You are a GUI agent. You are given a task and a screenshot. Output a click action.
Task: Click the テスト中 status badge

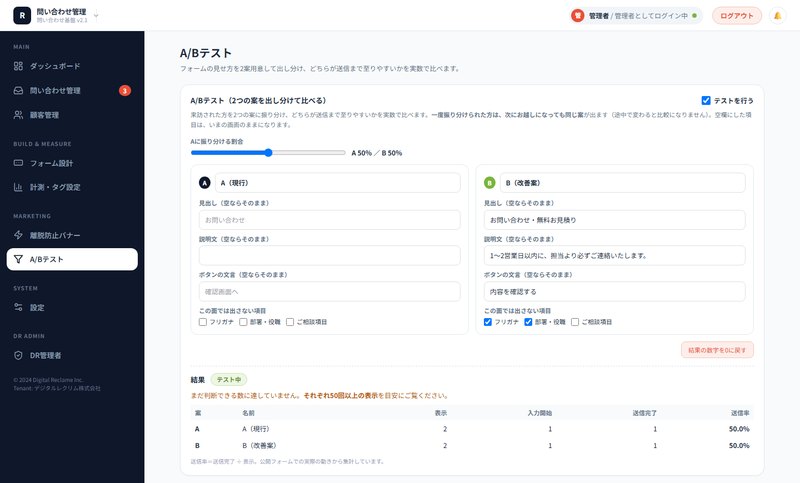click(229, 379)
